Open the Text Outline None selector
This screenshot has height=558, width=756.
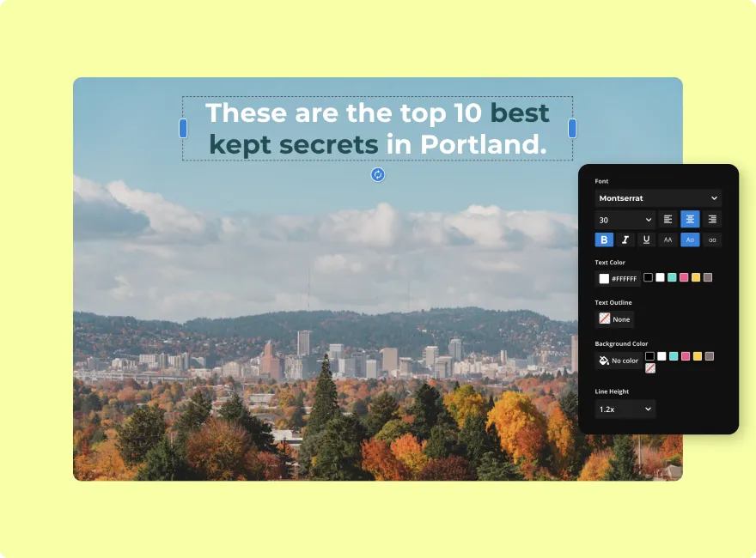point(615,319)
